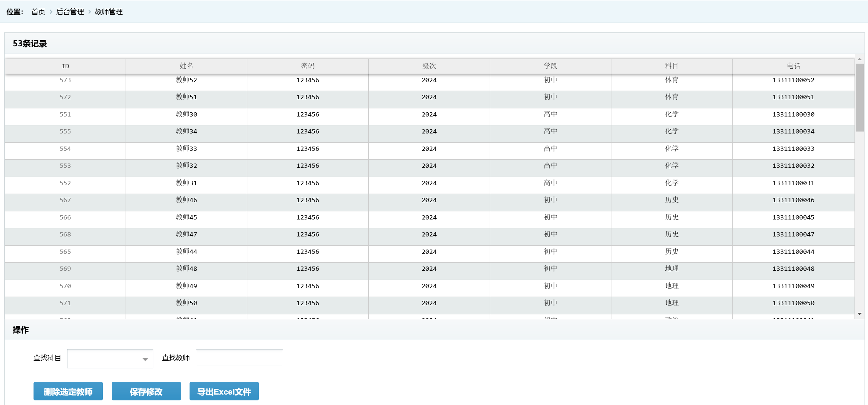Click the 姓名 column header
The image size is (868, 405).
click(186, 66)
